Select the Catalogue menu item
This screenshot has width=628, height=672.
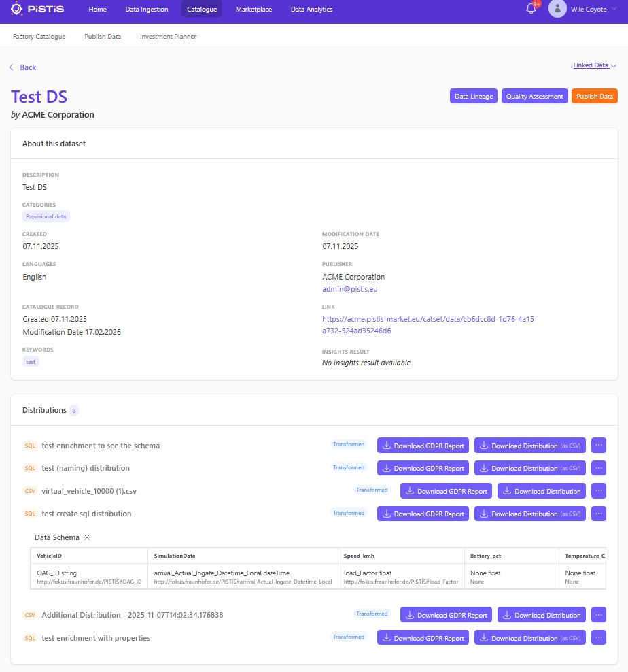click(x=202, y=9)
